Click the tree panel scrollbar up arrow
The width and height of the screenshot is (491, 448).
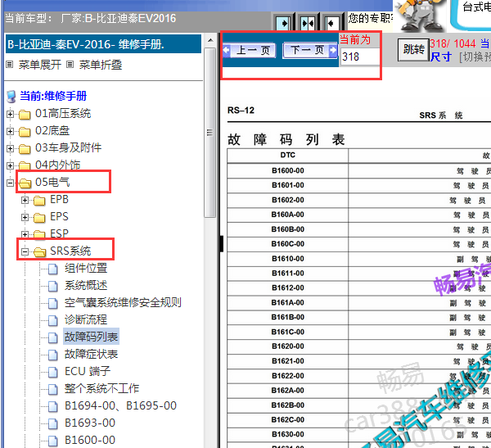point(210,40)
